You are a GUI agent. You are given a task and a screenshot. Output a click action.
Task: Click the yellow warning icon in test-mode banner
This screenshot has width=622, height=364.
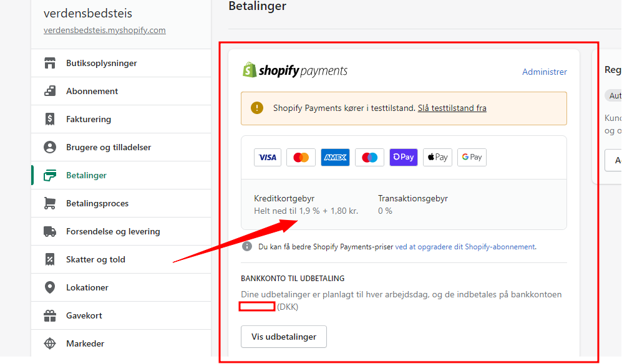[257, 108]
